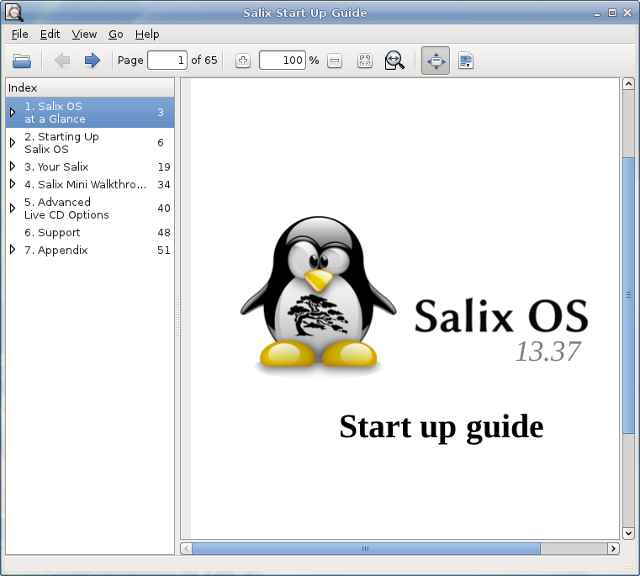Open a file using the folder icon
The height and width of the screenshot is (576, 640).
pos(22,61)
